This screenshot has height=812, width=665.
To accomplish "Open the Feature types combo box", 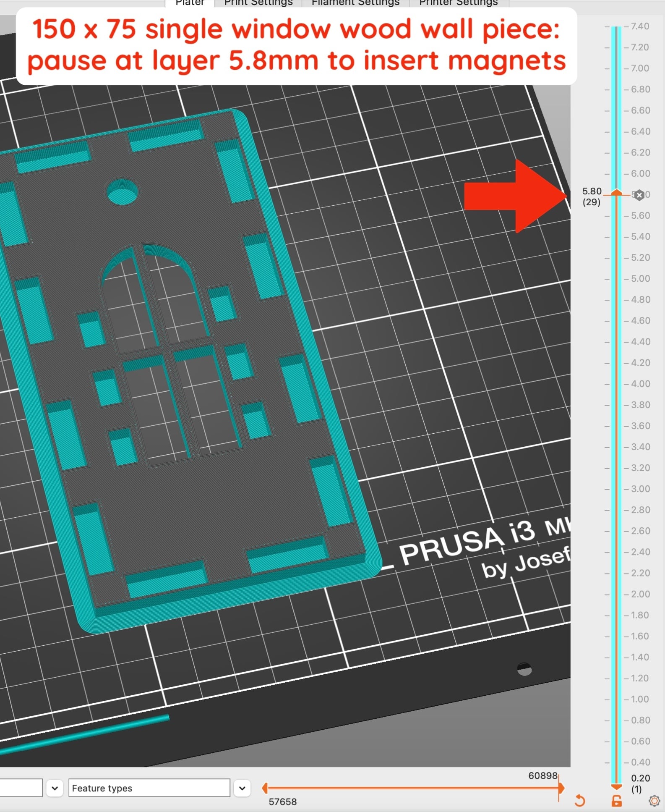I will pos(149,788).
